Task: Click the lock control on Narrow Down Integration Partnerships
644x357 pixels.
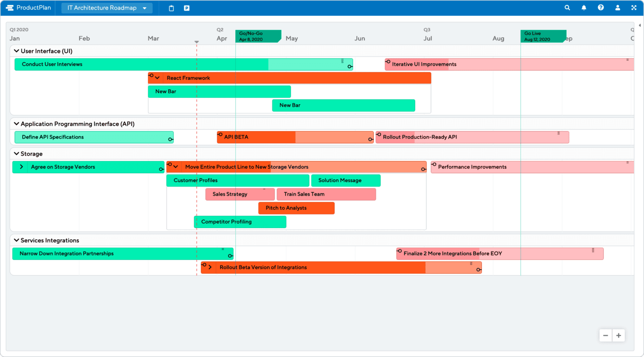Action: pyautogui.click(x=230, y=256)
